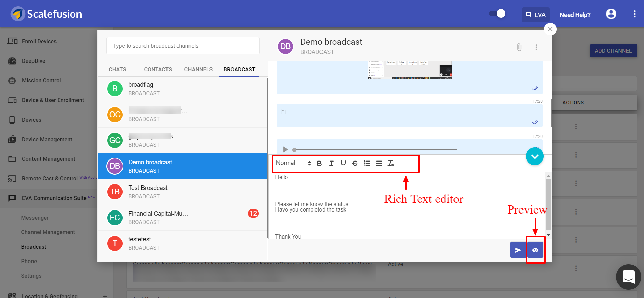This screenshot has width=644, height=298.
Task: Expand Location & Geofencing with plus icon
Action: 105,296
